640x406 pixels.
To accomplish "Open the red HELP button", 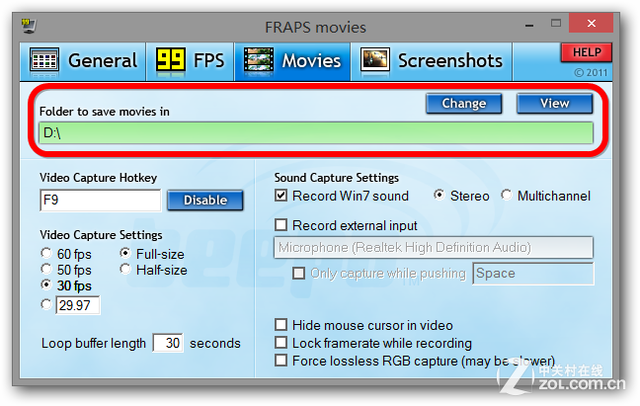I will (x=587, y=52).
